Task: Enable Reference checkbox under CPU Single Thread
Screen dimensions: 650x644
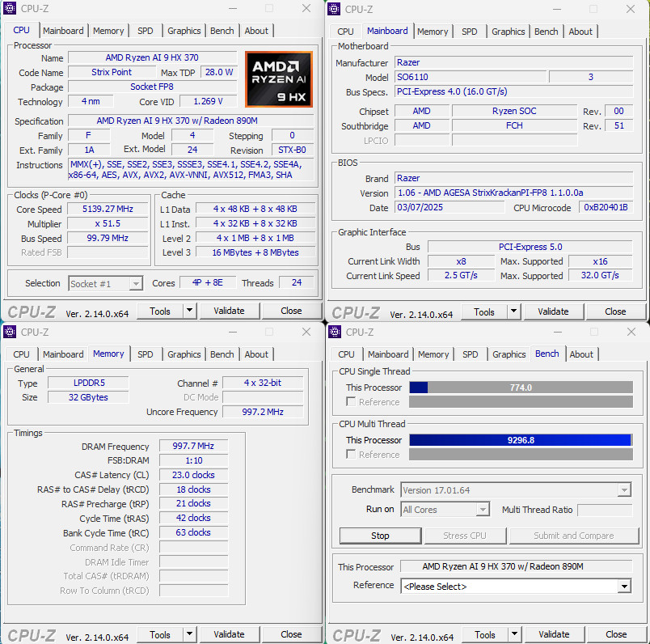Action: point(351,401)
